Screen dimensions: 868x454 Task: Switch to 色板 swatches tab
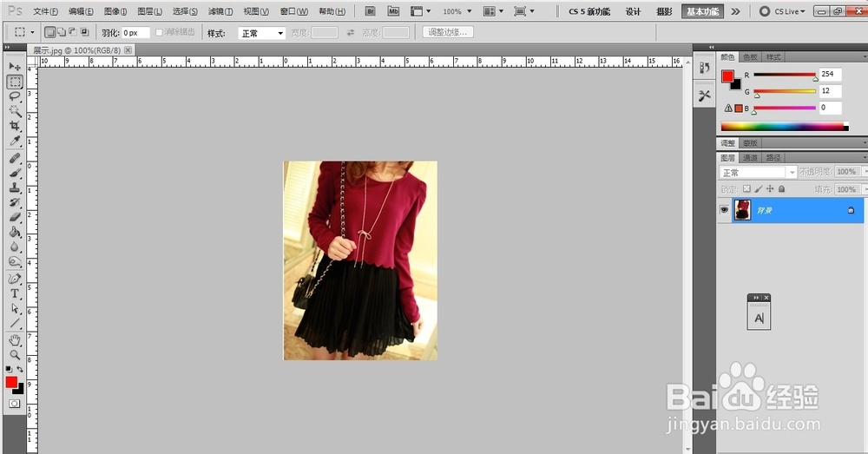750,57
